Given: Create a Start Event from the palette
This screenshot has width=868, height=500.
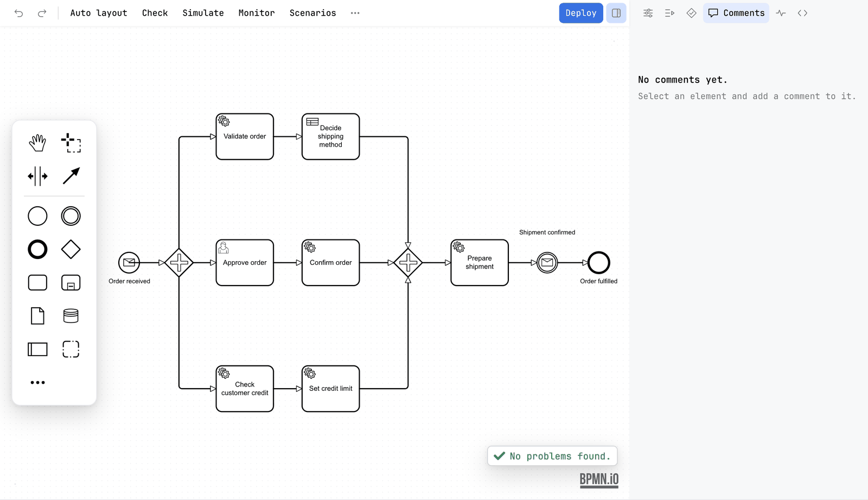Looking at the screenshot, I should click(37, 216).
